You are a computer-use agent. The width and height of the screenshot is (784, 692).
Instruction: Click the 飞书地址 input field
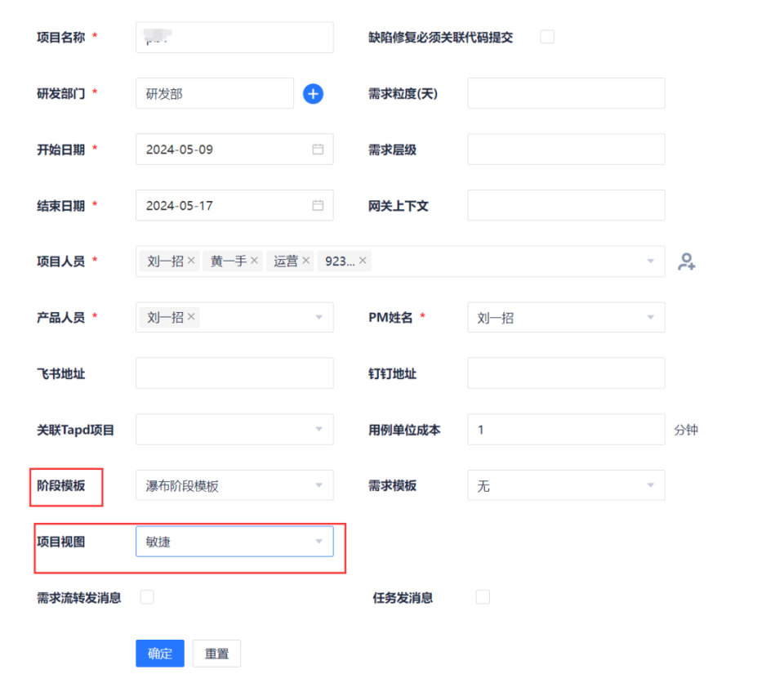coord(234,373)
